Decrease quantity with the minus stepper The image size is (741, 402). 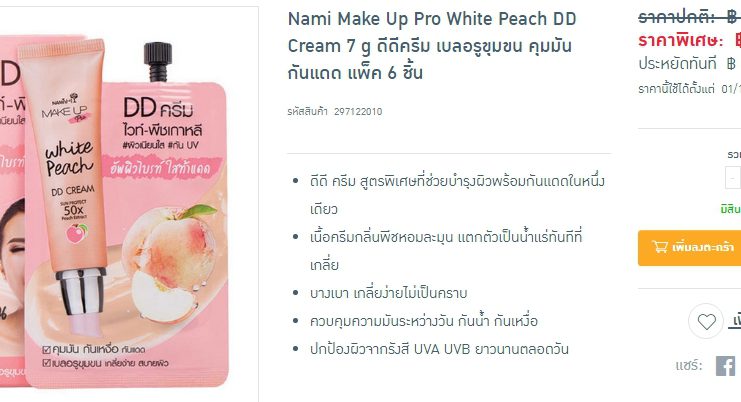point(733,179)
